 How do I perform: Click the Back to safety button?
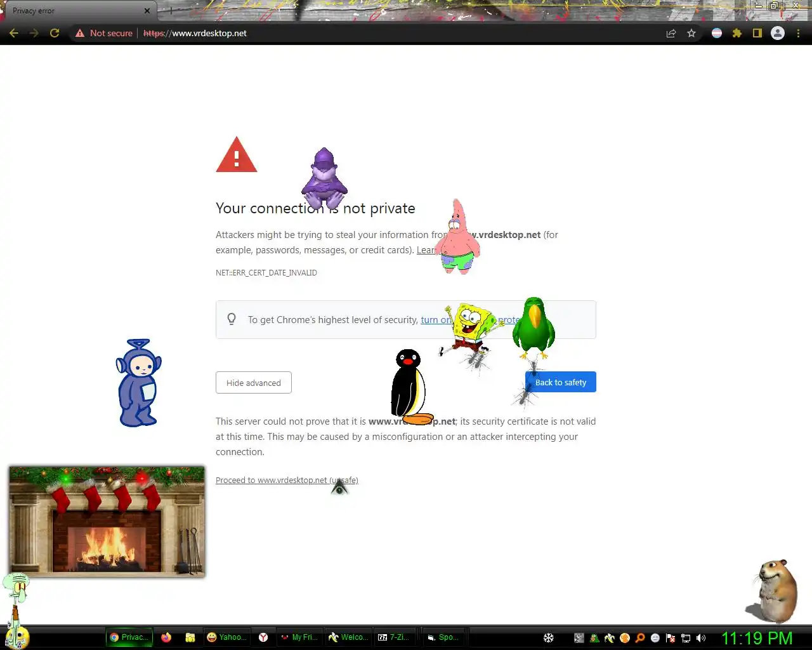(561, 382)
